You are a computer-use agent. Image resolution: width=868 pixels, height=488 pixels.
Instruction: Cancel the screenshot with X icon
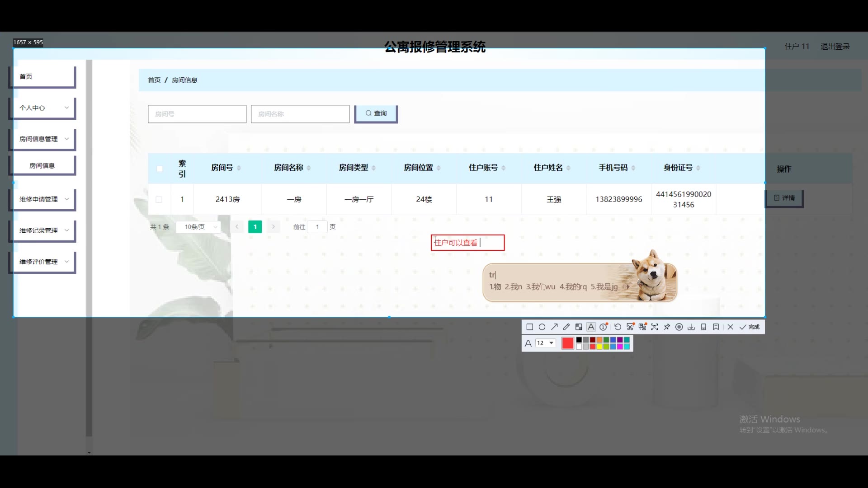coord(731,327)
